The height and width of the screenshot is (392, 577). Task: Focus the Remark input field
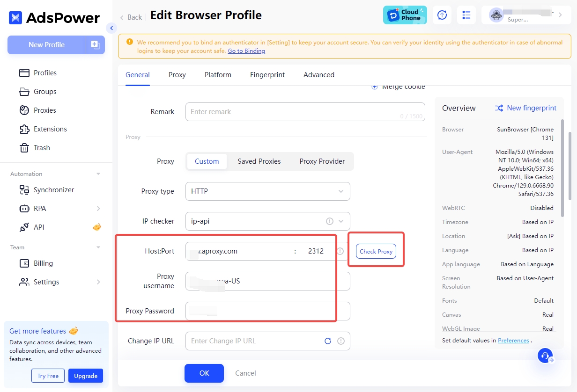coord(305,112)
